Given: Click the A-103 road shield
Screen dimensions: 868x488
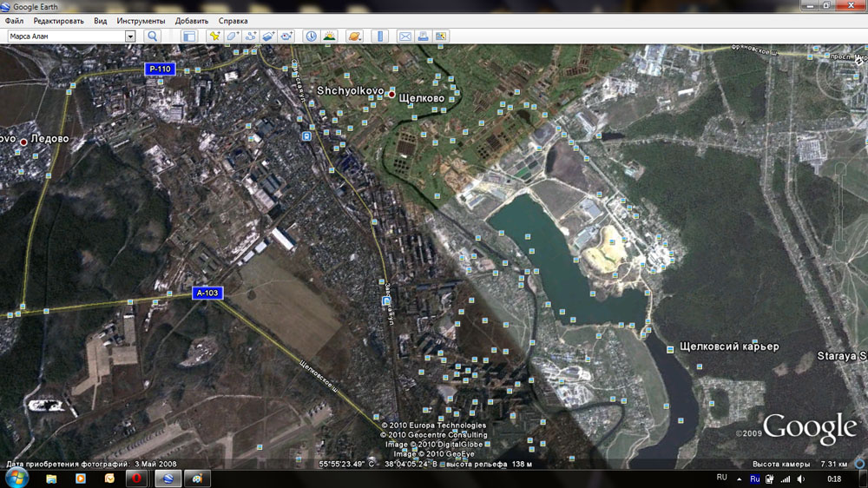Looking at the screenshot, I should (207, 293).
